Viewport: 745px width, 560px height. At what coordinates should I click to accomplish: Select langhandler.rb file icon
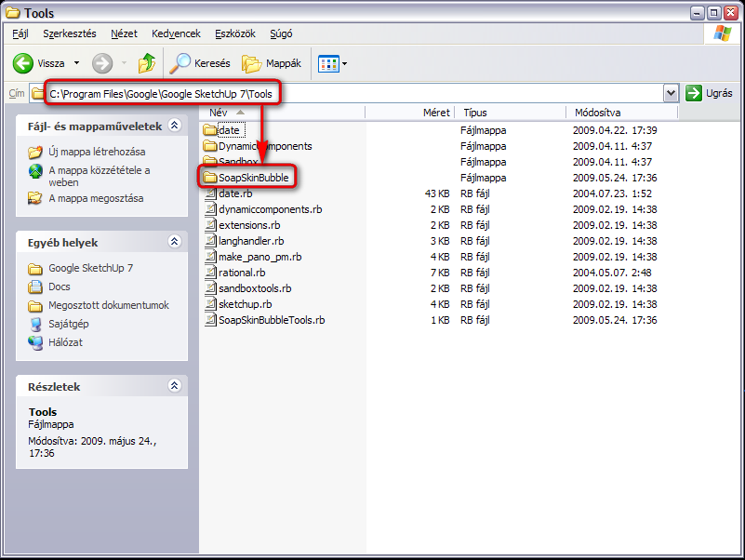click(210, 241)
